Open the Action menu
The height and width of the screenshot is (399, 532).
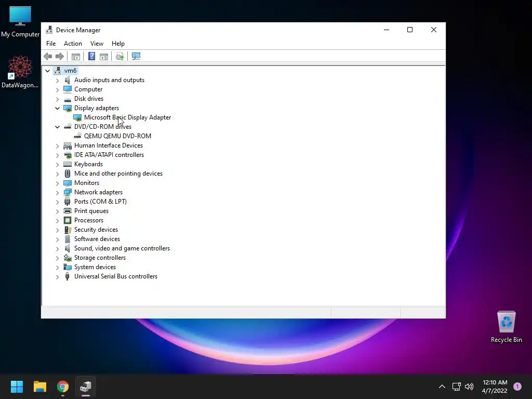point(73,44)
